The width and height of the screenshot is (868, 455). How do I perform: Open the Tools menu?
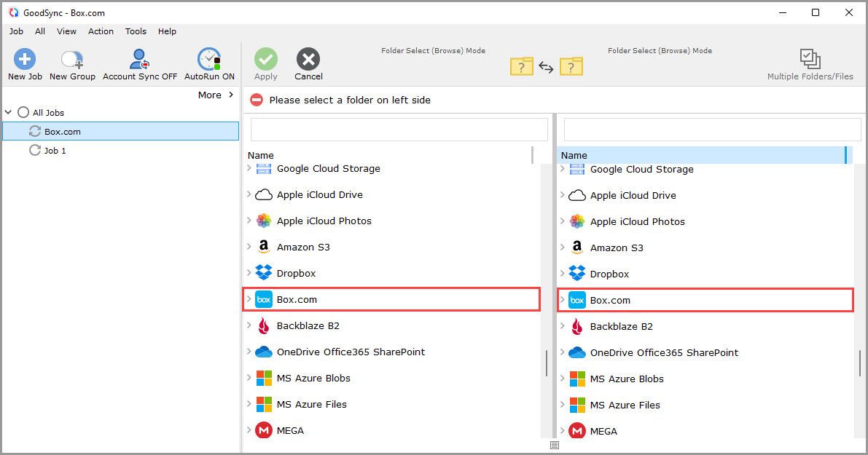[x=136, y=31]
